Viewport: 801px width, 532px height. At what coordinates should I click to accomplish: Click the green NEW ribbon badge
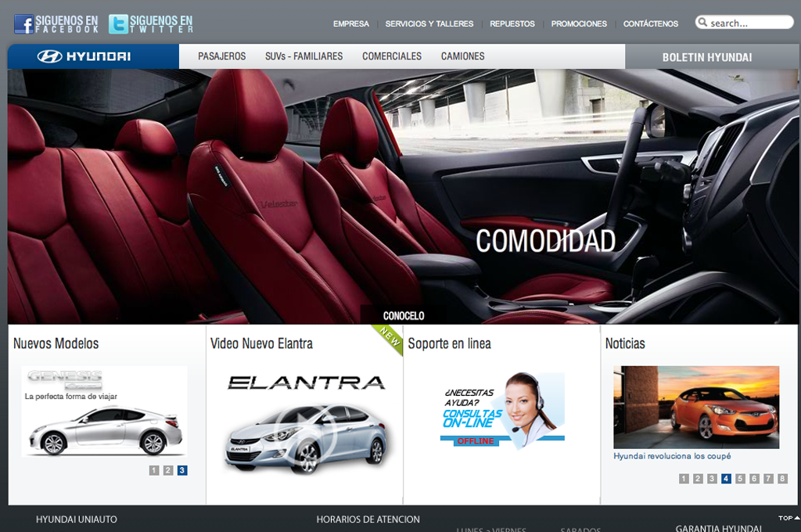tap(389, 339)
